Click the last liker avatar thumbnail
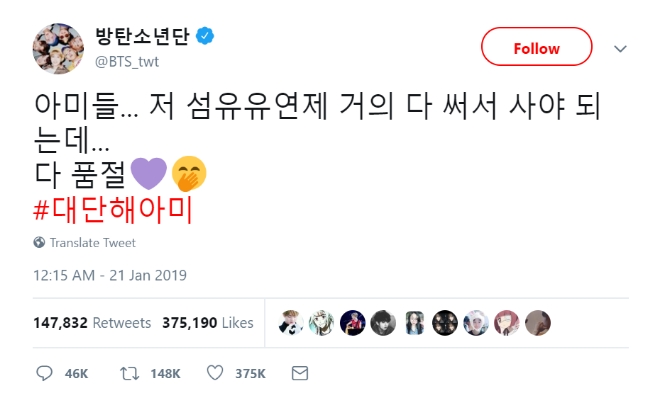The width and height of the screenshot is (660, 410). 538,323
